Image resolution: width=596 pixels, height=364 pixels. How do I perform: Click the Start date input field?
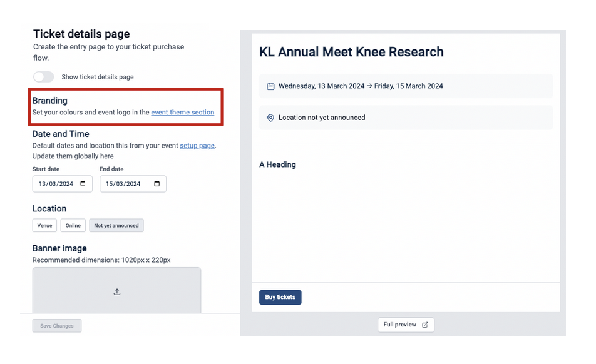pyautogui.click(x=63, y=184)
